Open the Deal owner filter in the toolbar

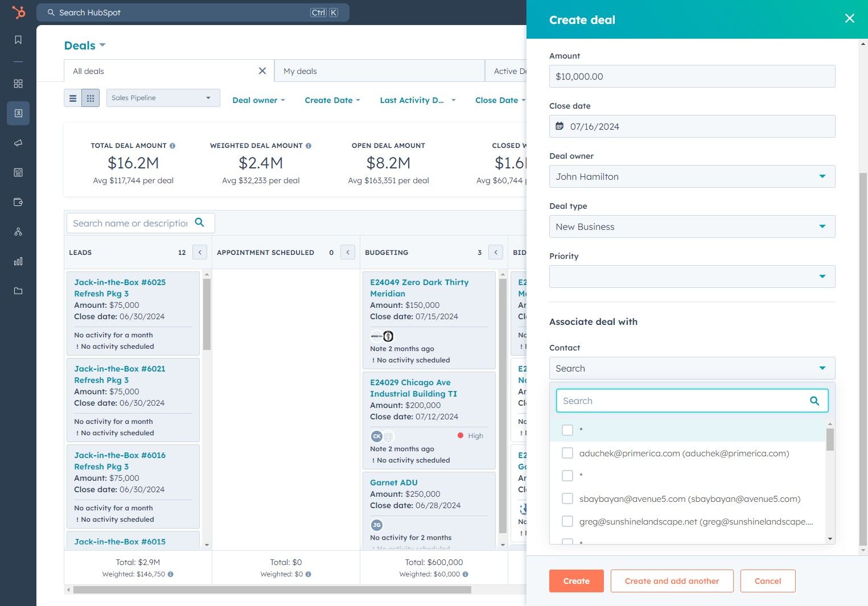[258, 100]
